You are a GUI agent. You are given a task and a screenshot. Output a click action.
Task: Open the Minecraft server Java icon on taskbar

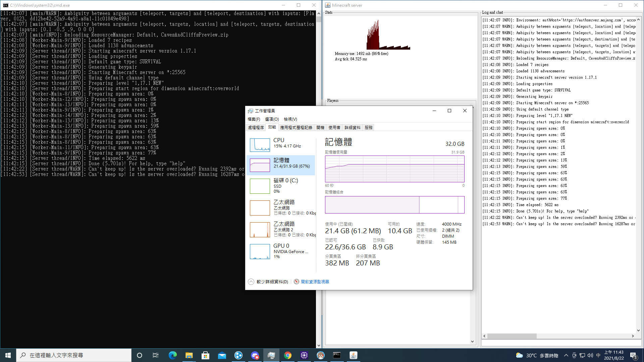[x=354, y=355]
